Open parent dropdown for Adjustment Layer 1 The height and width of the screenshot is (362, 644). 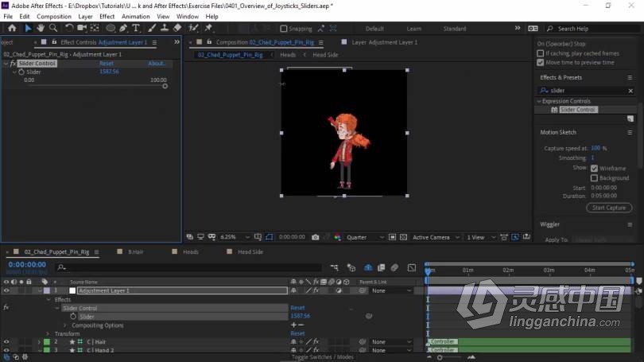[x=391, y=290]
